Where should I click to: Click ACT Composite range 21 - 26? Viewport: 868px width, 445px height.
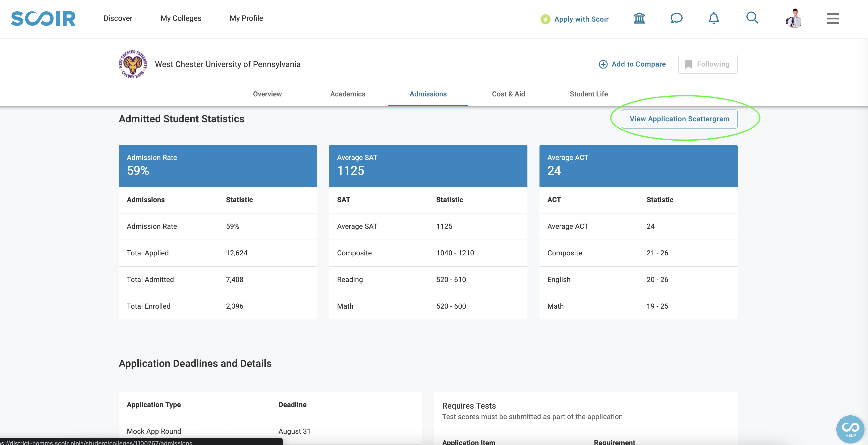point(657,253)
